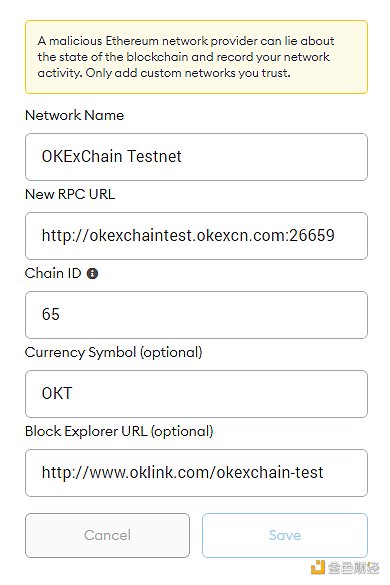
Task: Click the Currency Symbol field with OKT
Action: point(196,394)
